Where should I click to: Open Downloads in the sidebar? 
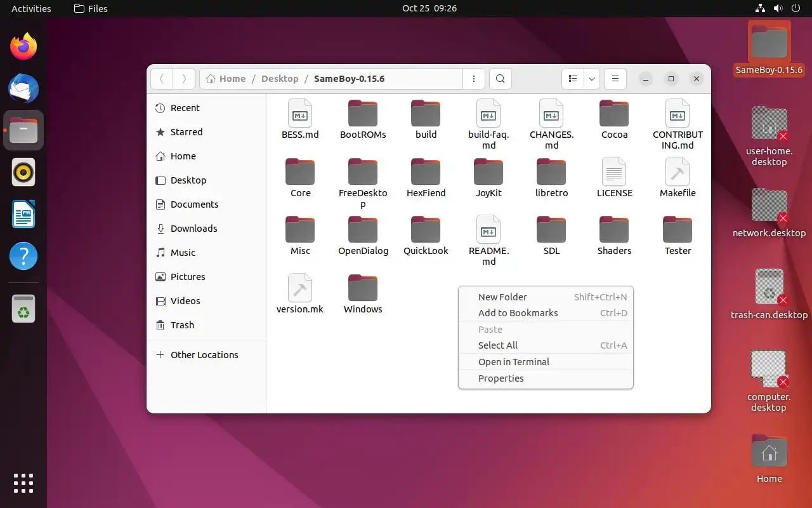(207, 229)
